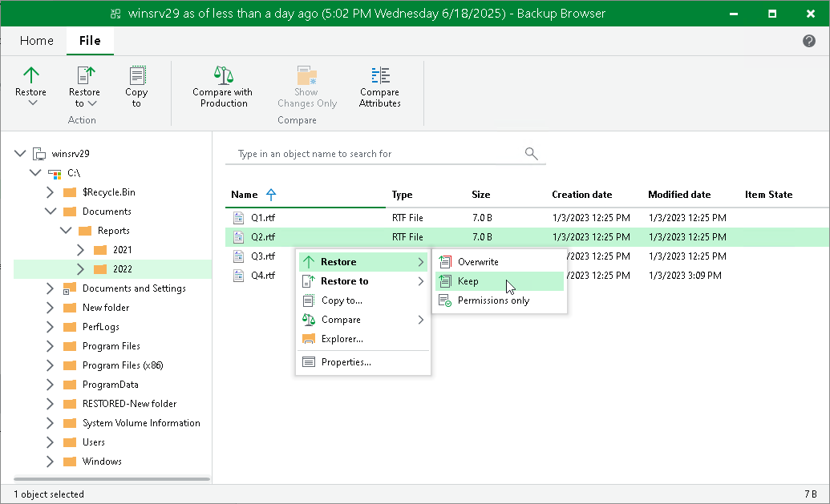Switch to the Home tab

[x=37, y=41]
